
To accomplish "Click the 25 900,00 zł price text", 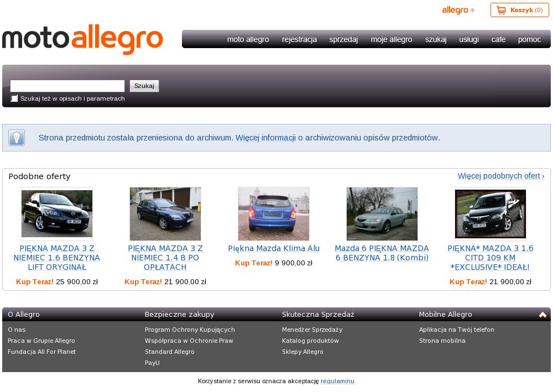I will click(x=77, y=281).
